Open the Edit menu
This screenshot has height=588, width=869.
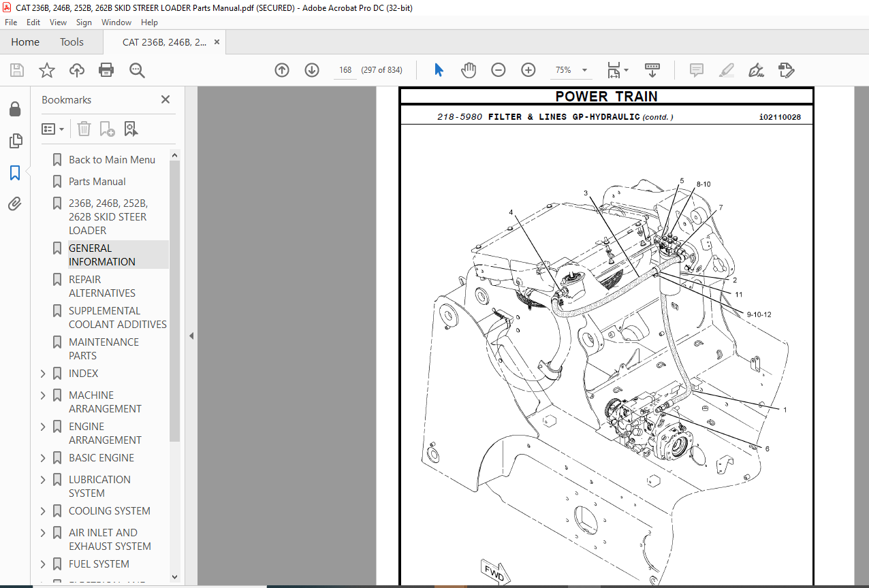click(x=33, y=22)
